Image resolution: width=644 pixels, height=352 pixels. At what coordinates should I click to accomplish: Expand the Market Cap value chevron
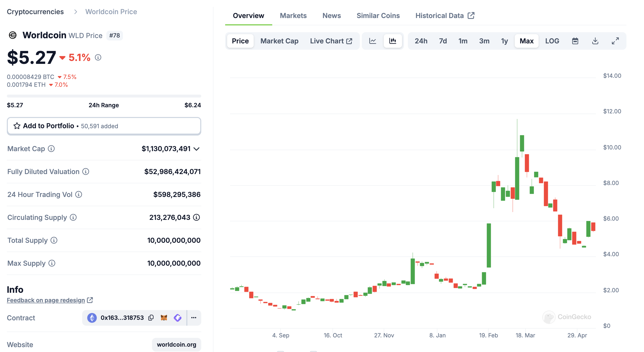click(x=197, y=149)
